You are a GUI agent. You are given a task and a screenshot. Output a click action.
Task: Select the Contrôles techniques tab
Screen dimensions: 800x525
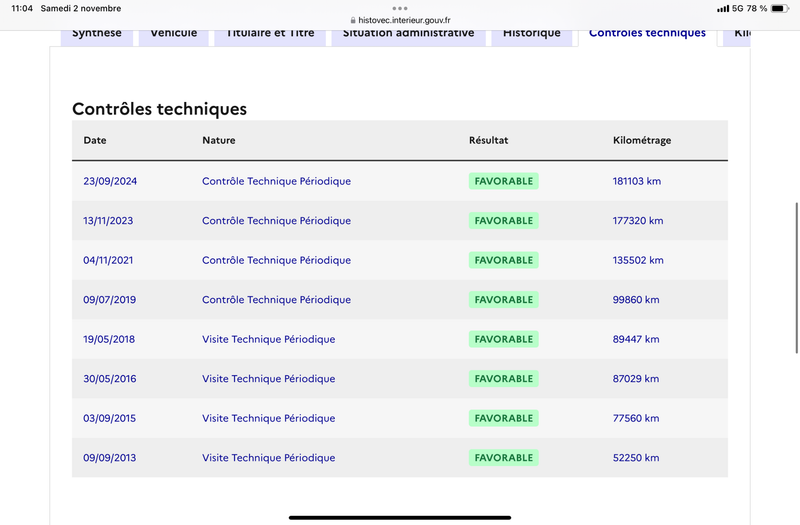pyautogui.click(x=647, y=37)
